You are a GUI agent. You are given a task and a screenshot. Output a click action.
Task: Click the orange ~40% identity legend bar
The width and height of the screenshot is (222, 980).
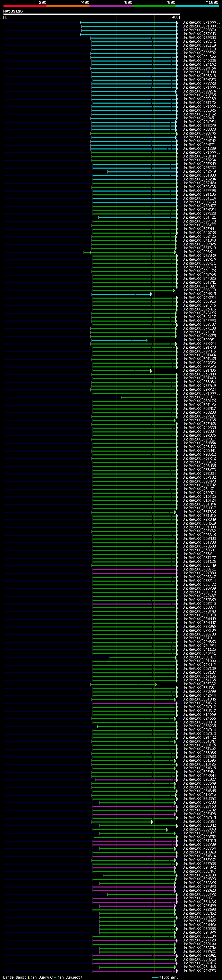tap(68, 6)
